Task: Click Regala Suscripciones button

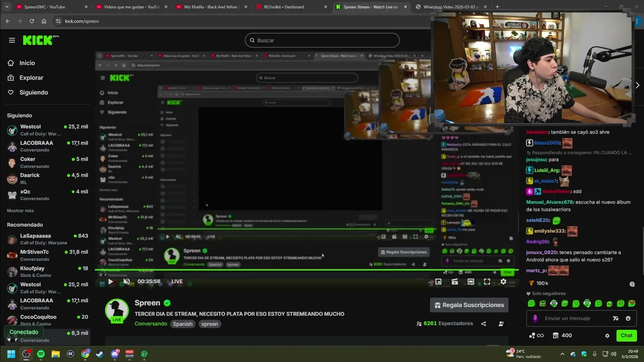Action: [469, 305]
